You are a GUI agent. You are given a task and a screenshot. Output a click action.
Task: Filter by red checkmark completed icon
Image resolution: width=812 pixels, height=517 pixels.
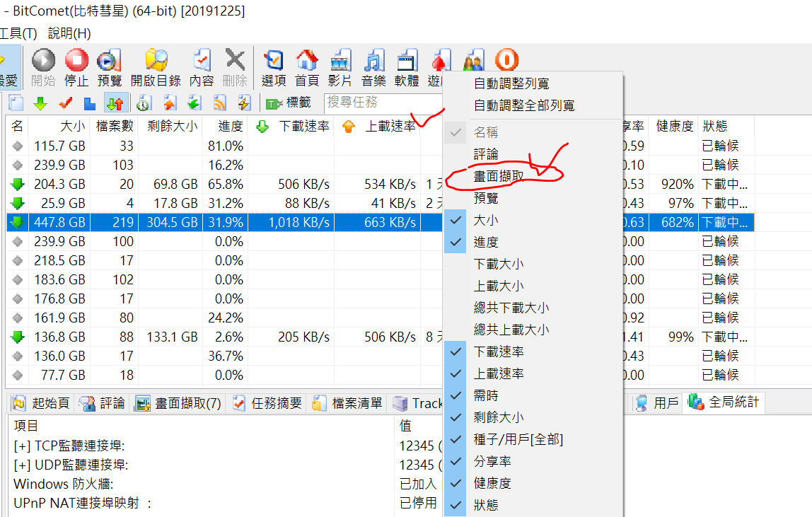(x=65, y=103)
